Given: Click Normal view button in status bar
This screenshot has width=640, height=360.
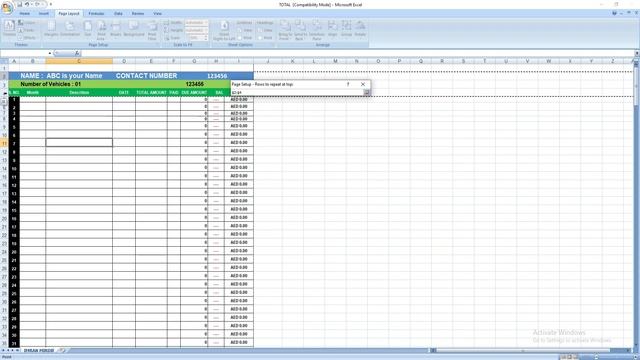Looking at the screenshot, I should (x=564, y=357).
